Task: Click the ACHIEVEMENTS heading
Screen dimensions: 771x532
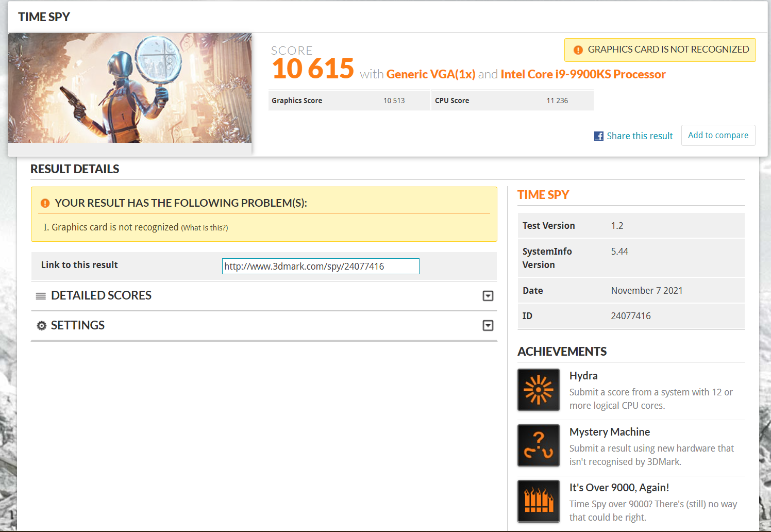Action: click(562, 352)
